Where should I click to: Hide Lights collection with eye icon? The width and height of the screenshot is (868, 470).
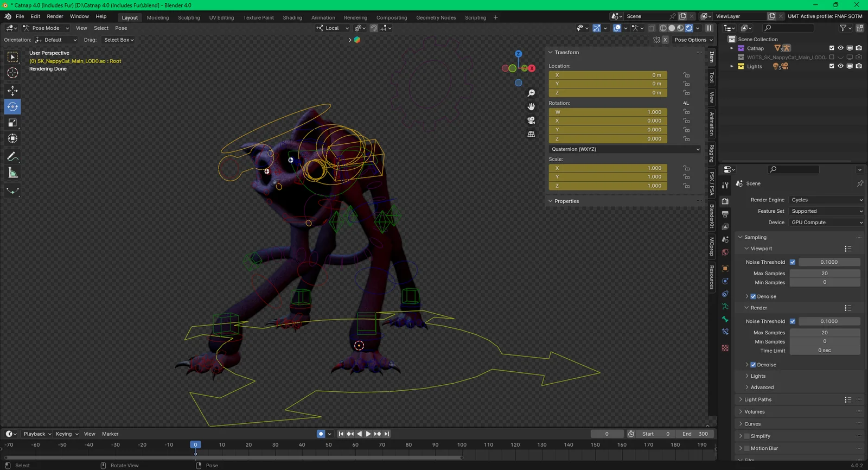(840, 66)
